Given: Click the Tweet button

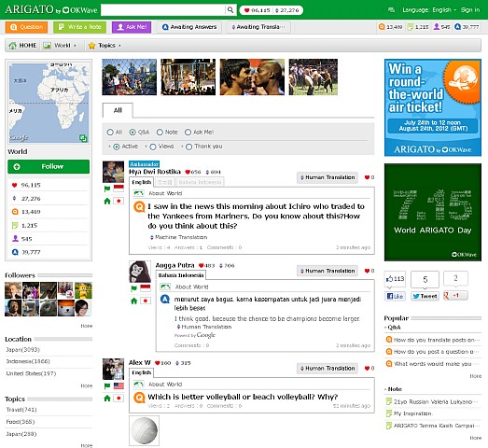Looking at the screenshot, I should pyautogui.click(x=425, y=296).
